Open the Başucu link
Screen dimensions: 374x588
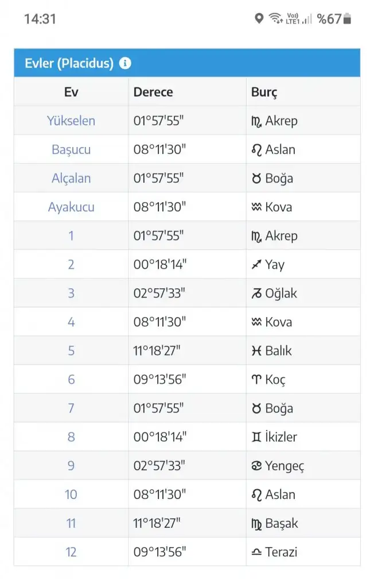point(71,150)
